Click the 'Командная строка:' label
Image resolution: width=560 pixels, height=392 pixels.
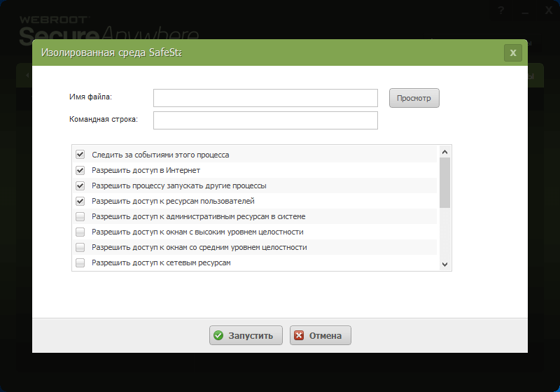104,119
